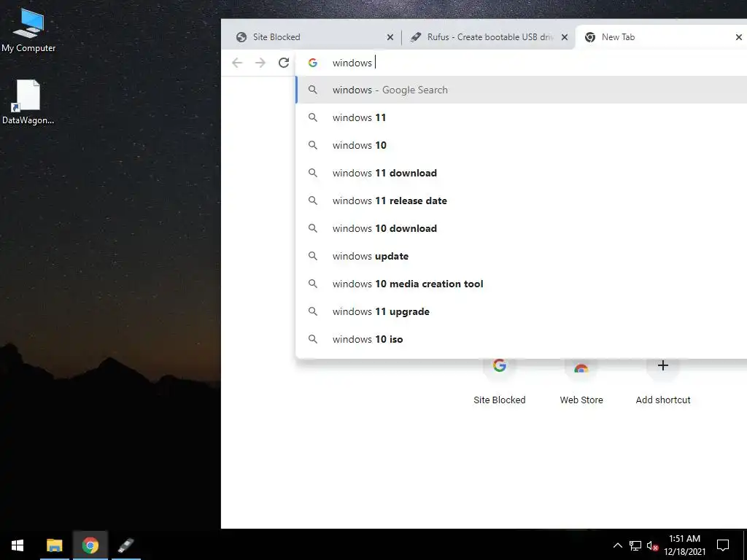The height and width of the screenshot is (560, 747).
Task: Click the Site Blocked tab globe icon
Action: (x=241, y=37)
